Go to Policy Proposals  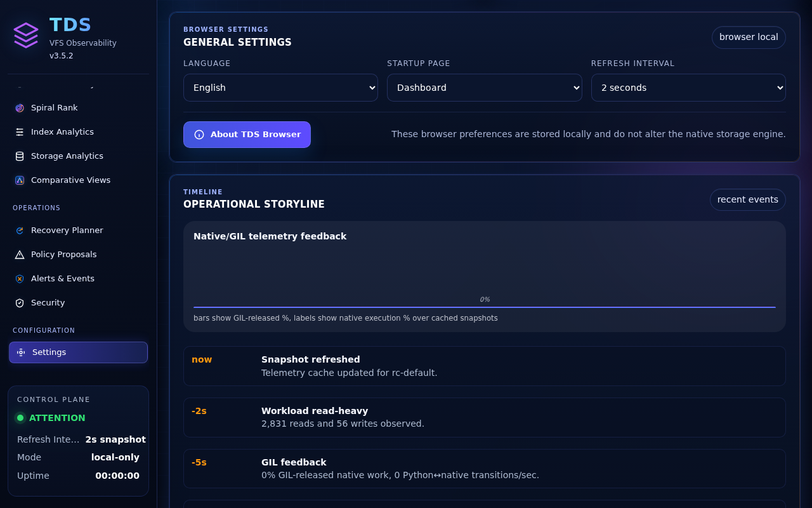pos(78,255)
